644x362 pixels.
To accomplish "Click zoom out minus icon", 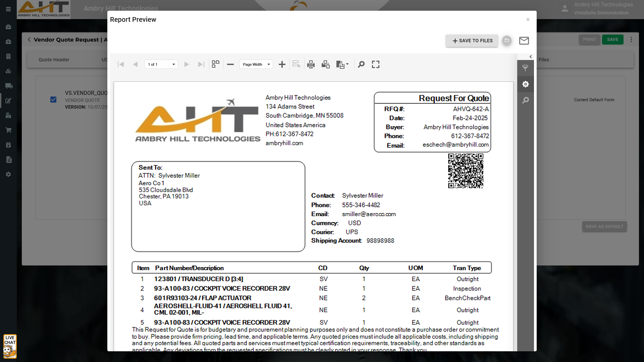I will (x=230, y=64).
